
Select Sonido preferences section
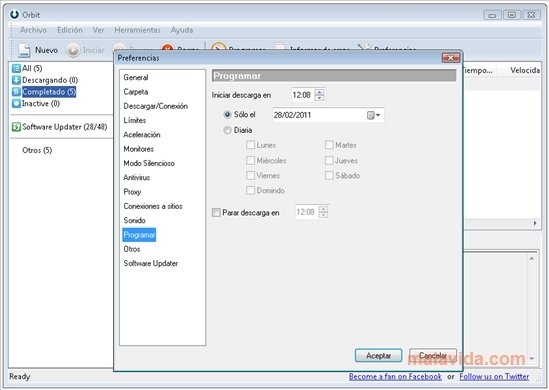click(x=134, y=221)
